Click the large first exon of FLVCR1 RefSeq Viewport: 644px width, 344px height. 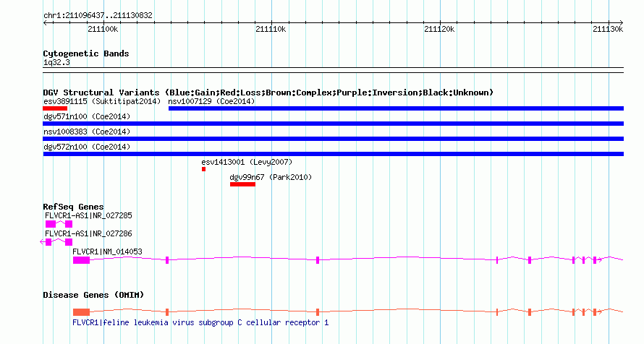(81, 260)
